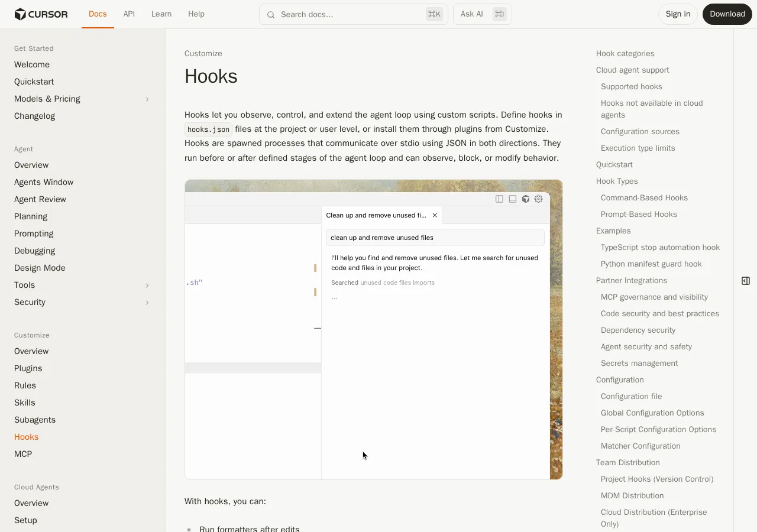The width and height of the screenshot is (757, 532).
Task: Click 'Searched unused code files imports' text
Action: point(383,283)
